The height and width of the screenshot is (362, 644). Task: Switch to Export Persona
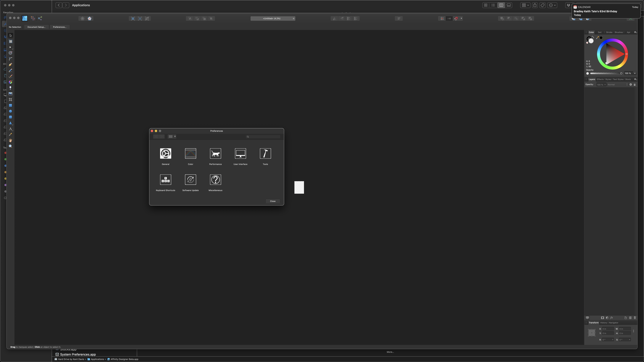pos(40,18)
